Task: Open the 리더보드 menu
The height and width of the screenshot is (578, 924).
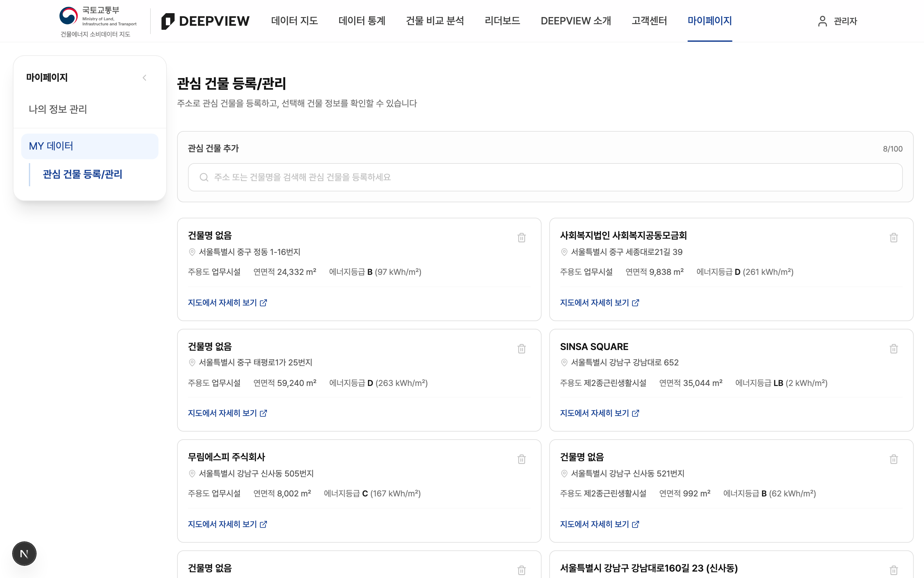Action: click(502, 21)
